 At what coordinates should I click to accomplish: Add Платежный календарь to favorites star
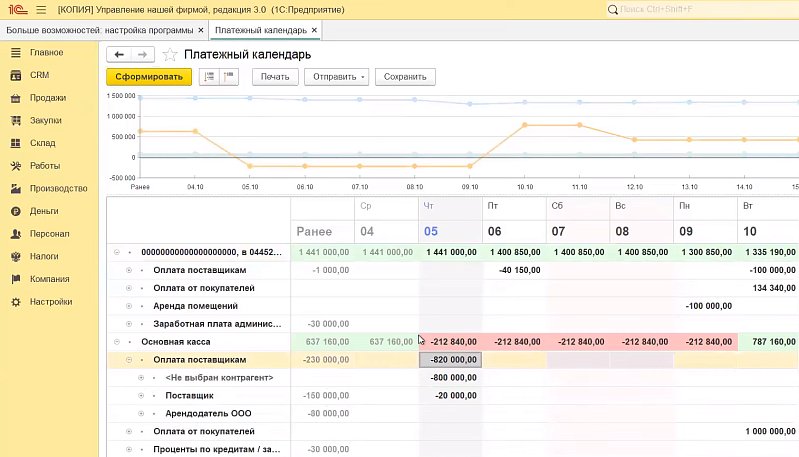pos(170,55)
